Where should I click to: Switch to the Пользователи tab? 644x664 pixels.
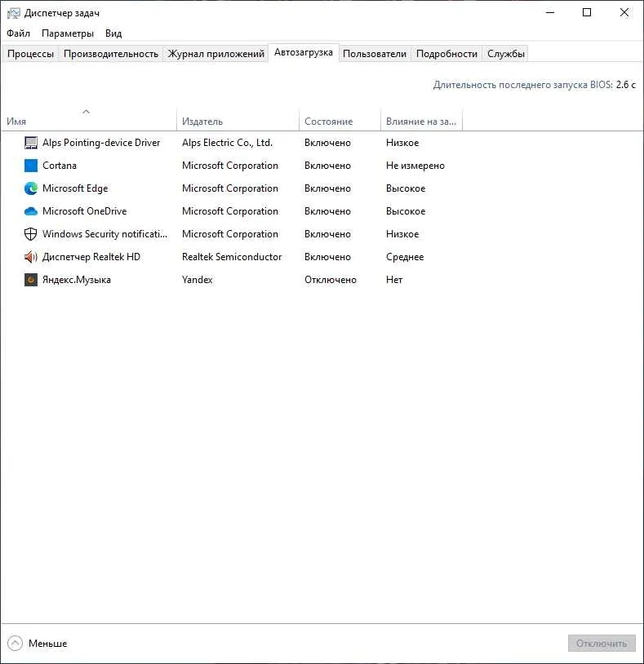pyautogui.click(x=375, y=54)
